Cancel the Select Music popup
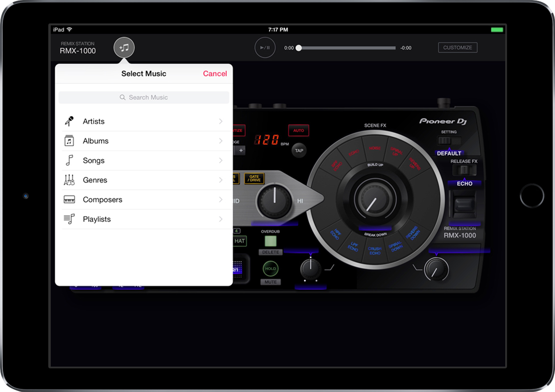 click(x=215, y=74)
